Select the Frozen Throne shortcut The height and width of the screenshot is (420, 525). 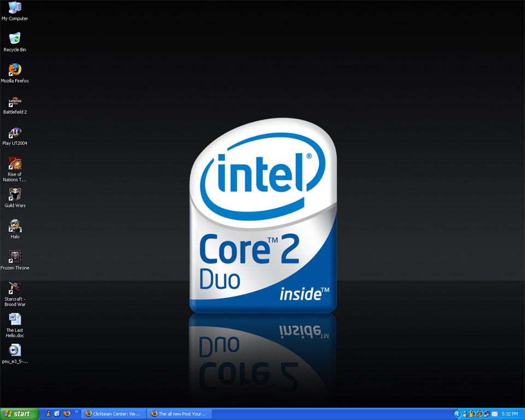tap(15, 260)
